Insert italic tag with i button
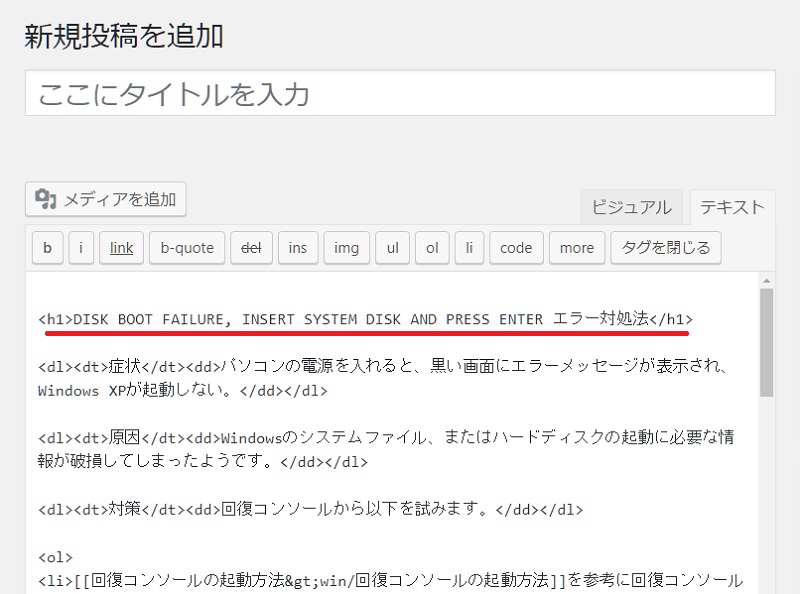The image size is (800, 594). pos(81,248)
